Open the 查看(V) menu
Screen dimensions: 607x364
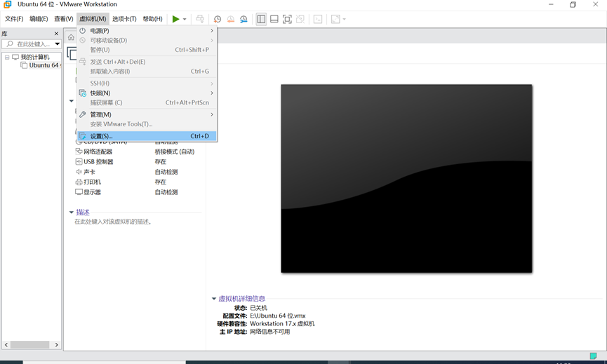[63, 19]
